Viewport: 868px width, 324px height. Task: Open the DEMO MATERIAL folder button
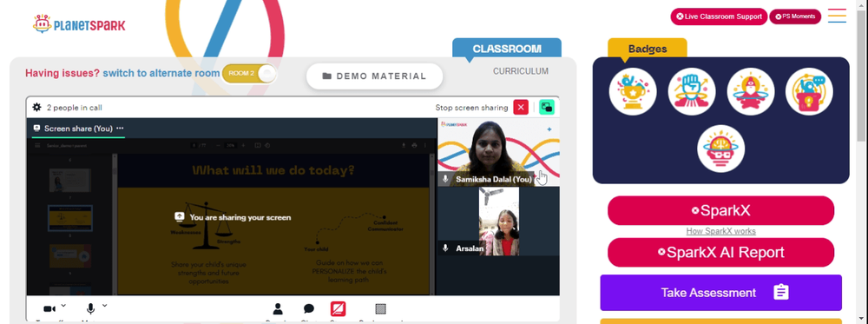[375, 76]
